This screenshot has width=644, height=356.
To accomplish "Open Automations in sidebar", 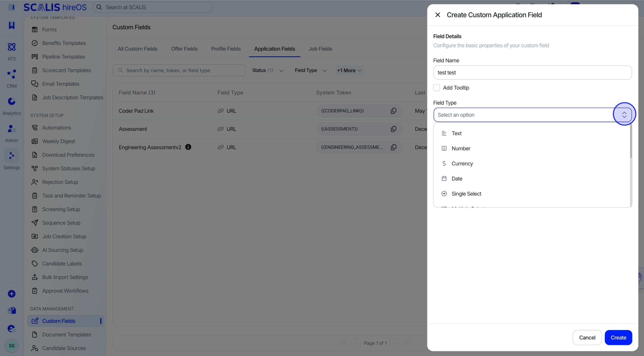I will point(66,128).
